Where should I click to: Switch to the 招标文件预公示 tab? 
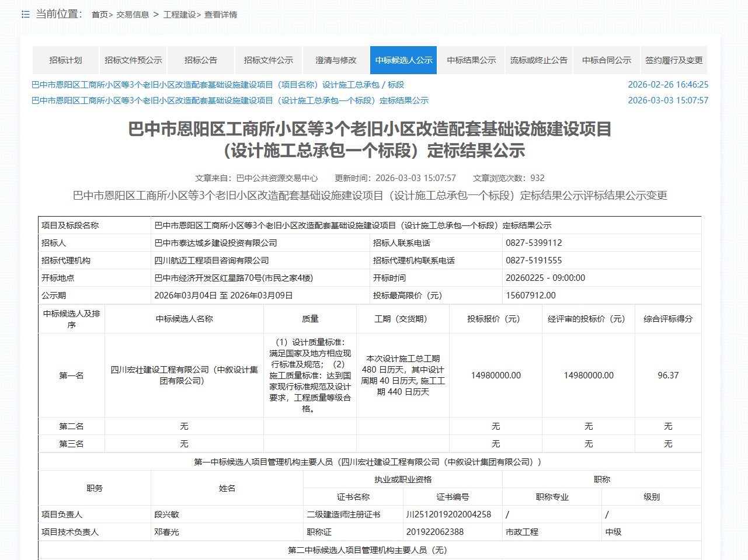[x=133, y=60]
